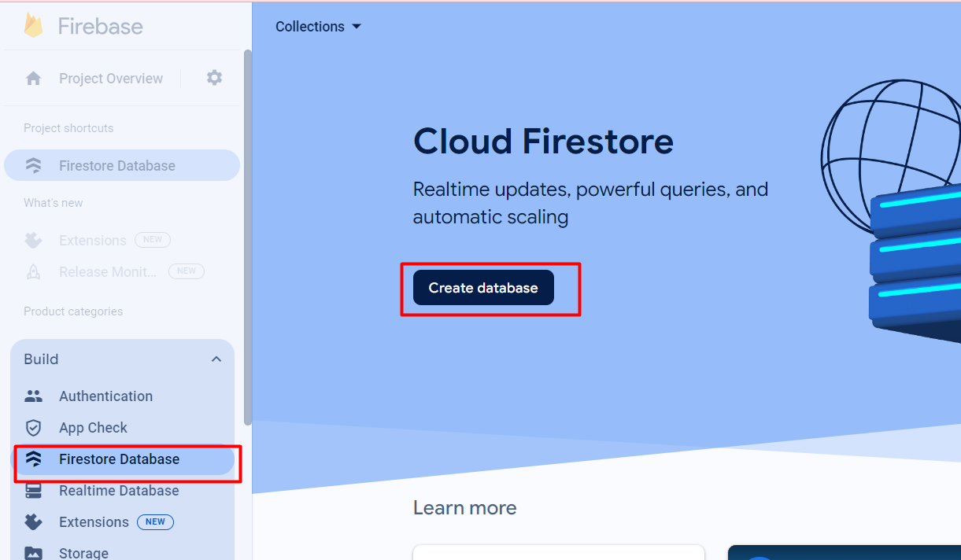Click the NEW badge beside Build Extensions

(x=155, y=521)
